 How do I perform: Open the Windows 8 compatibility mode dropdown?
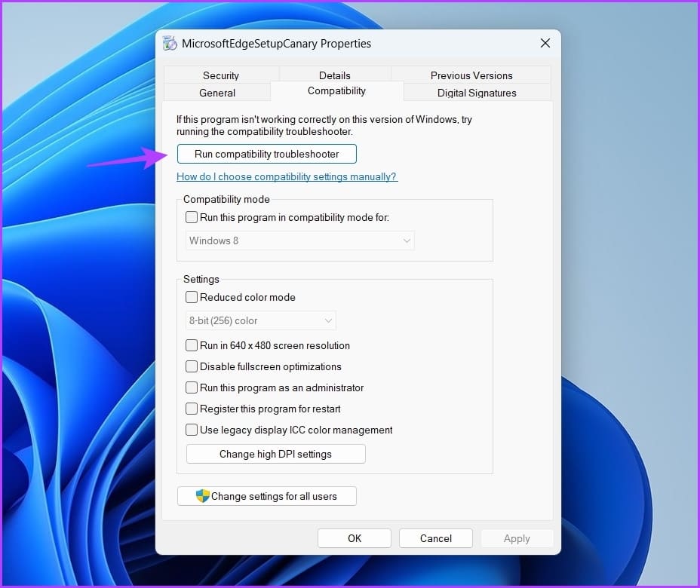pos(299,240)
